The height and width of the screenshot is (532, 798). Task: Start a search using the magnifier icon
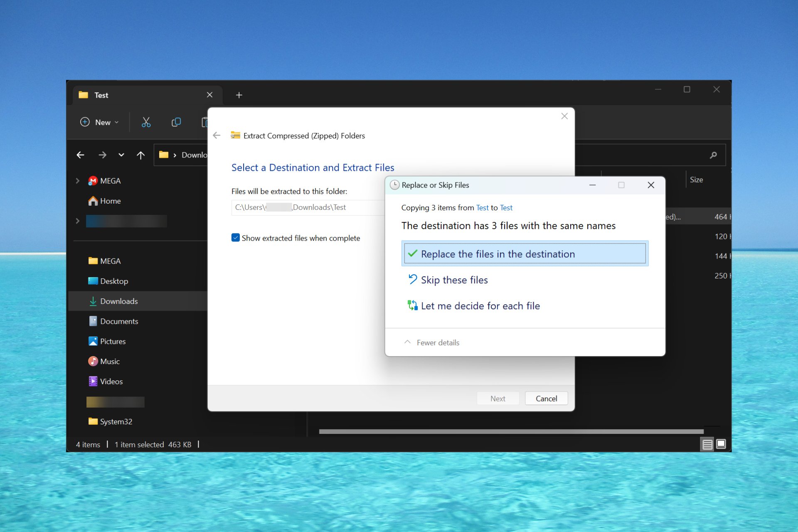click(x=713, y=155)
